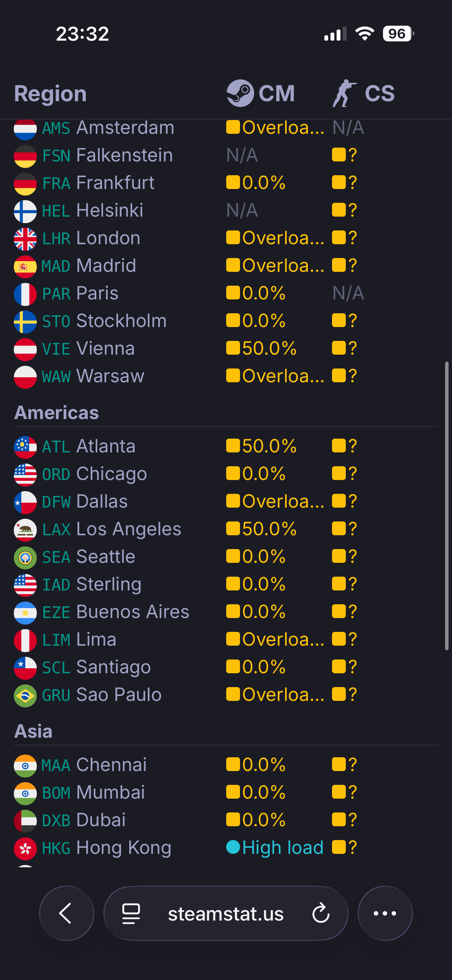Tap the Hong Kong flag icon
Screen dimensions: 452x980
(25, 848)
